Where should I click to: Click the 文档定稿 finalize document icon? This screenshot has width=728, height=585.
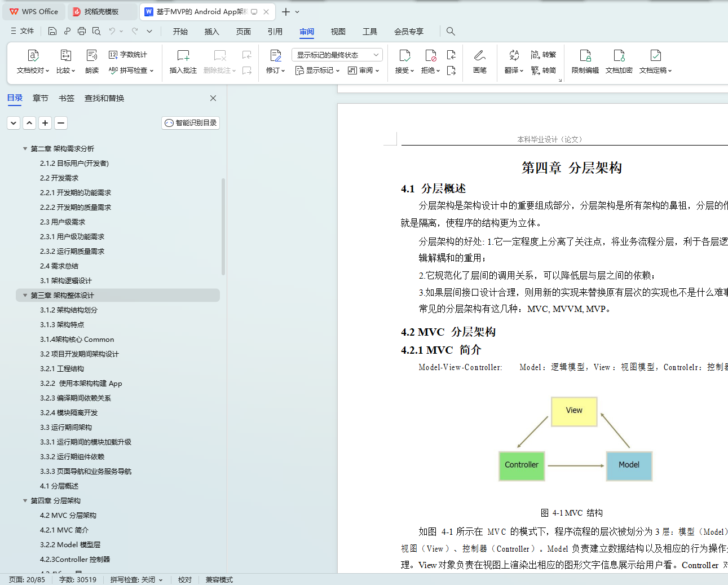(655, 55)
